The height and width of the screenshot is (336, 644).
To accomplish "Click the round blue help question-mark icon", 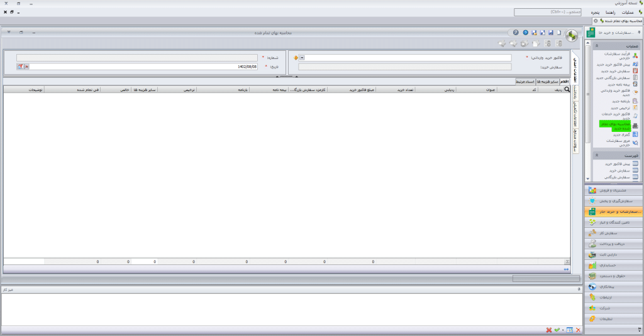I will click(x=525, y=33).
